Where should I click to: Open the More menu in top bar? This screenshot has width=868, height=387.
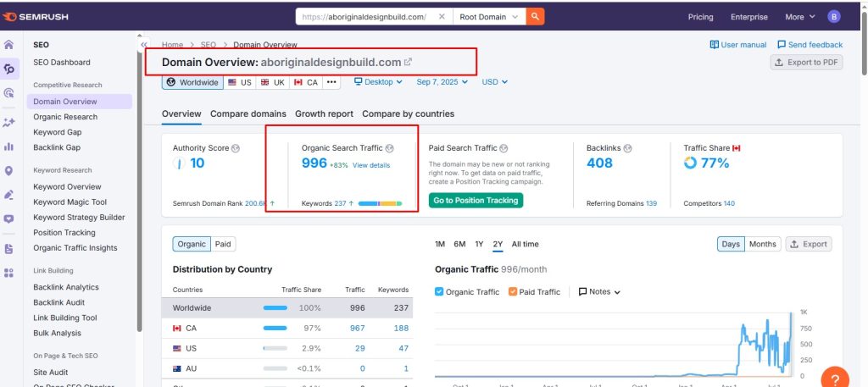pos(800,17)
